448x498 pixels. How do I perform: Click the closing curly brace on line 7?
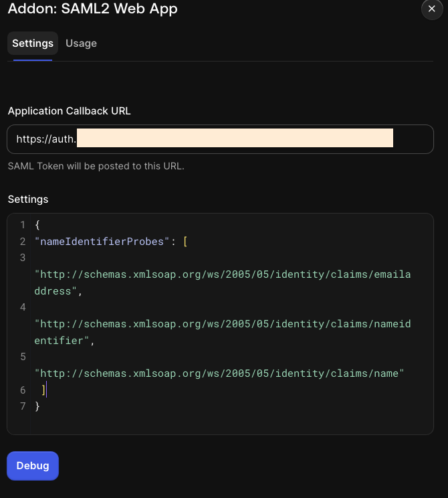(37, 406)
